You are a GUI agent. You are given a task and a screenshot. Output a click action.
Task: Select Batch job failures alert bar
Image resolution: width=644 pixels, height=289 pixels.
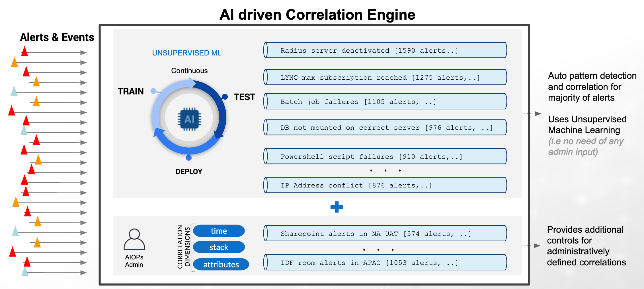385,102
